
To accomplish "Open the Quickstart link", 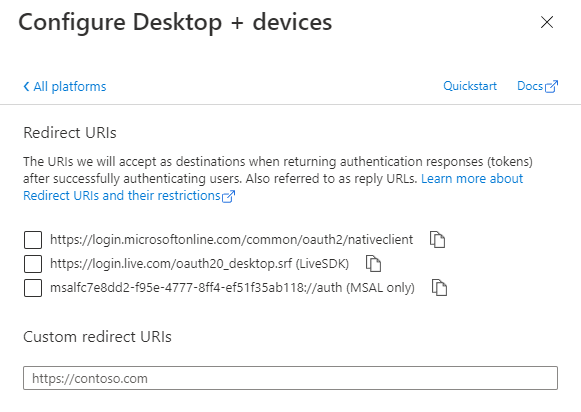I will pyautogui.click(x=470, y=86).
